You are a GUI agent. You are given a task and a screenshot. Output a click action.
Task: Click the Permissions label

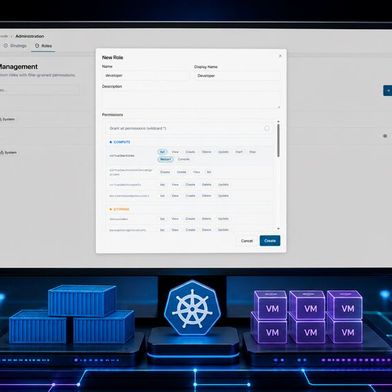point(113,115)
